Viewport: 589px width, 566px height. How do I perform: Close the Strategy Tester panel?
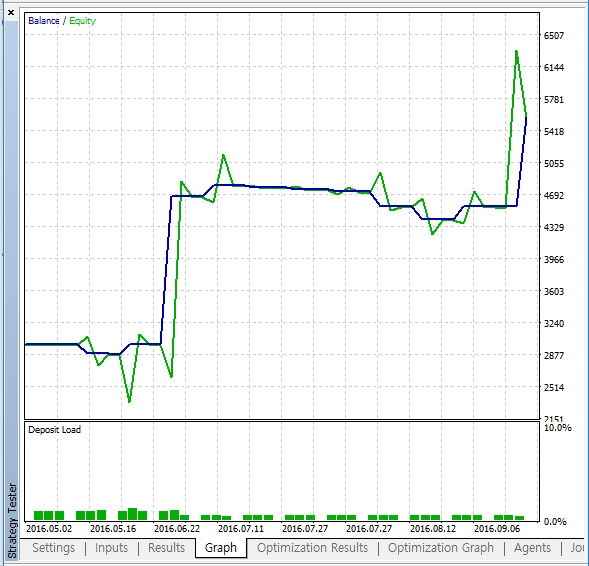tap(11, 13)
